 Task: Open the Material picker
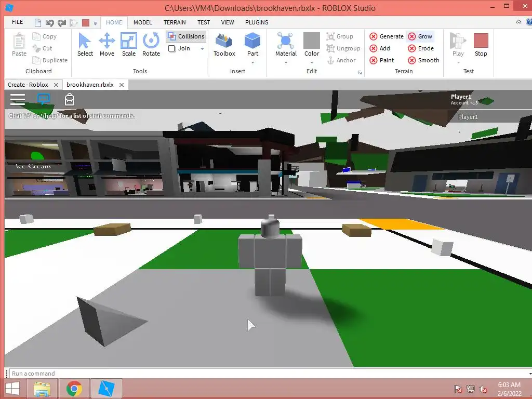(x=286, y=45)
